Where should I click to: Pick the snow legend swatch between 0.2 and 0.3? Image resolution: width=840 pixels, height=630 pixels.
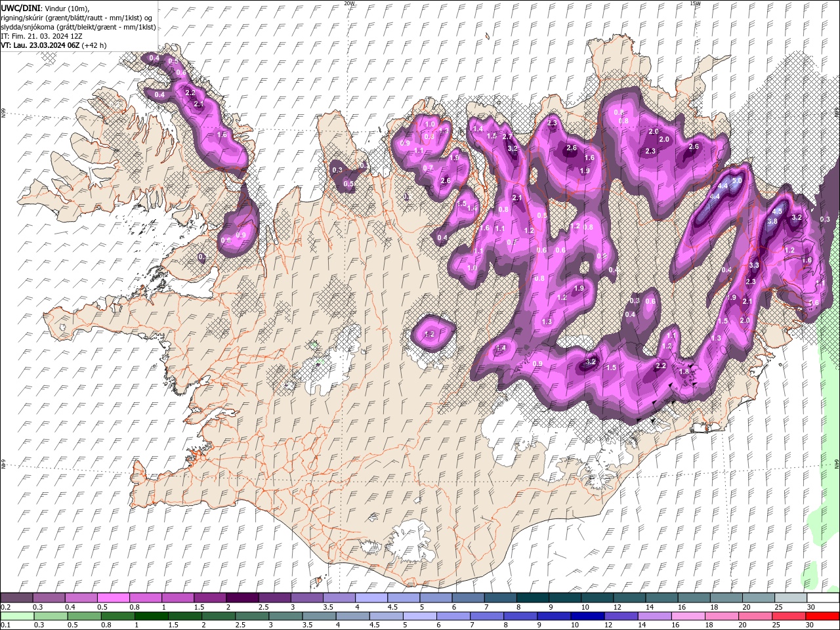(x=16, y=598)
